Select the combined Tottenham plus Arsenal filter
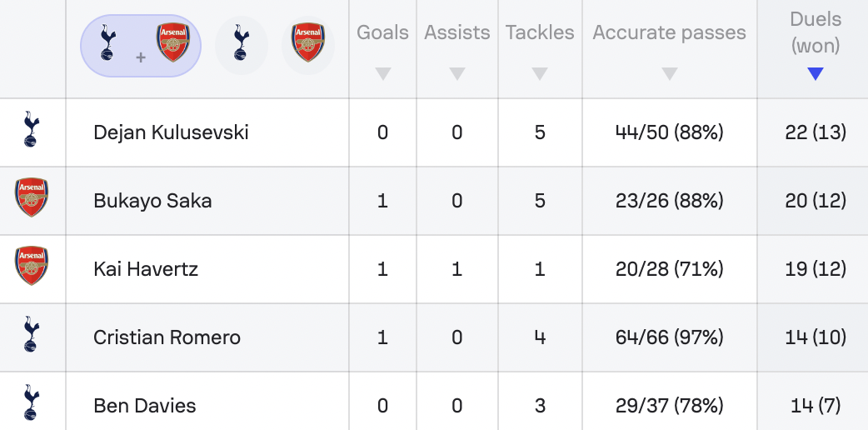The image size is (868, 430). point(141,46)
